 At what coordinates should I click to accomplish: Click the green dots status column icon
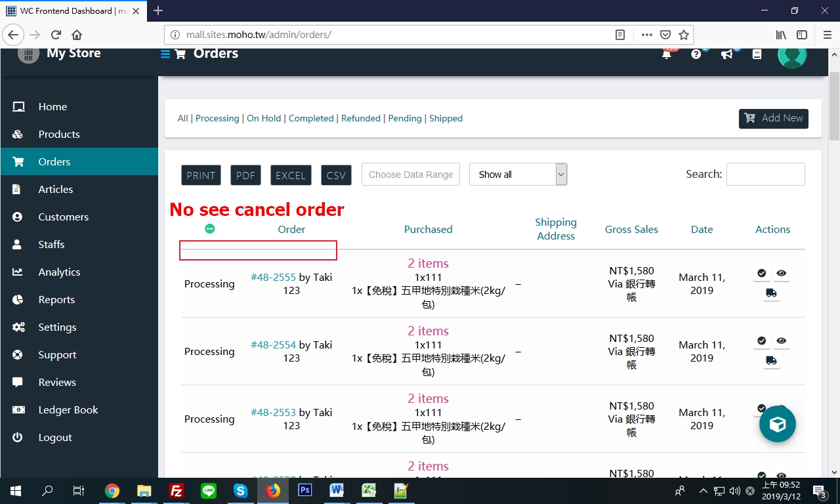click(x=210, y=229)
